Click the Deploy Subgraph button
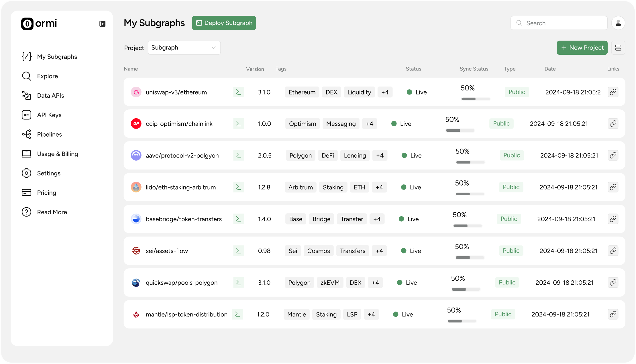636x364 pixels. [x=224, y=23]
